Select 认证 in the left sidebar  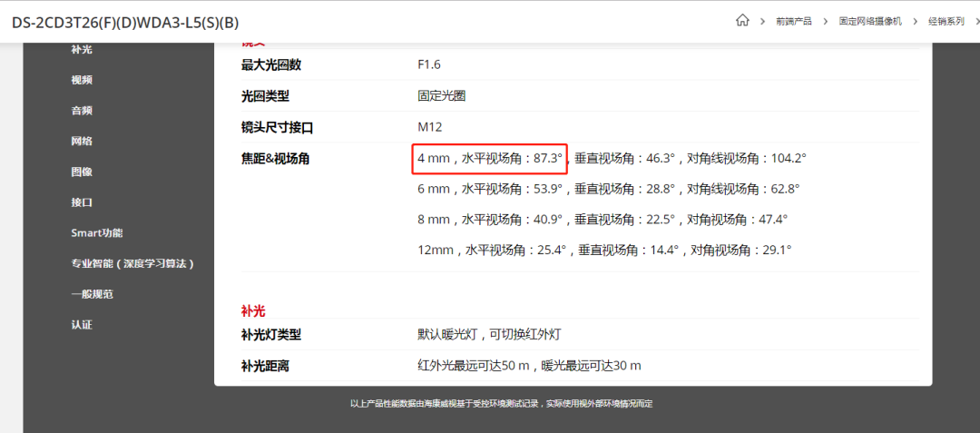[x=82, y=325]
